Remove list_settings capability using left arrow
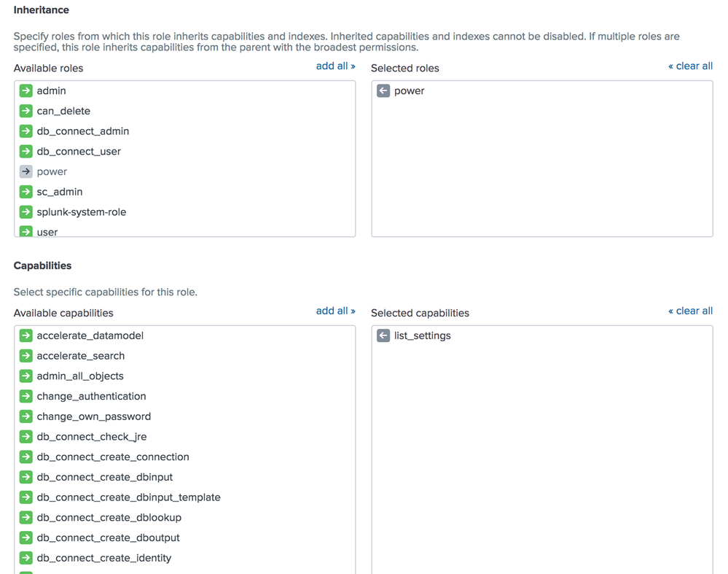Image resolution: width=728 pixels, height=574 pixels. (x=383, y=336)
